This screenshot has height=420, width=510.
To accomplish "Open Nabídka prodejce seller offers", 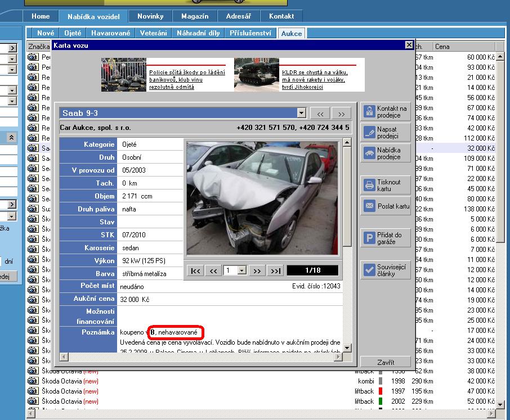I will pyautogui.click(x=386, y=153).
